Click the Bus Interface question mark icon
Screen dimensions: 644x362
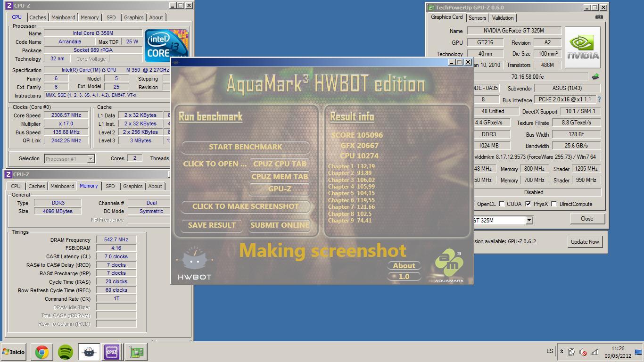coord(599,99)
